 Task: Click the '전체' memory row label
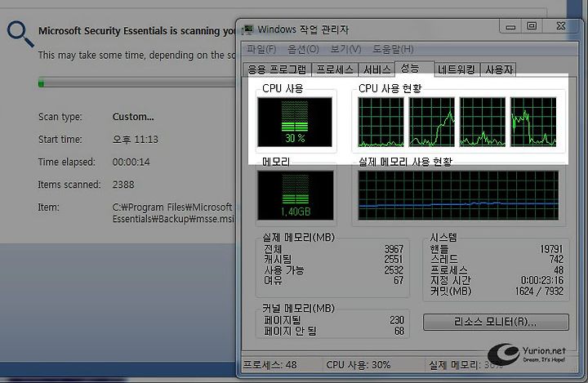click(273, 249)
